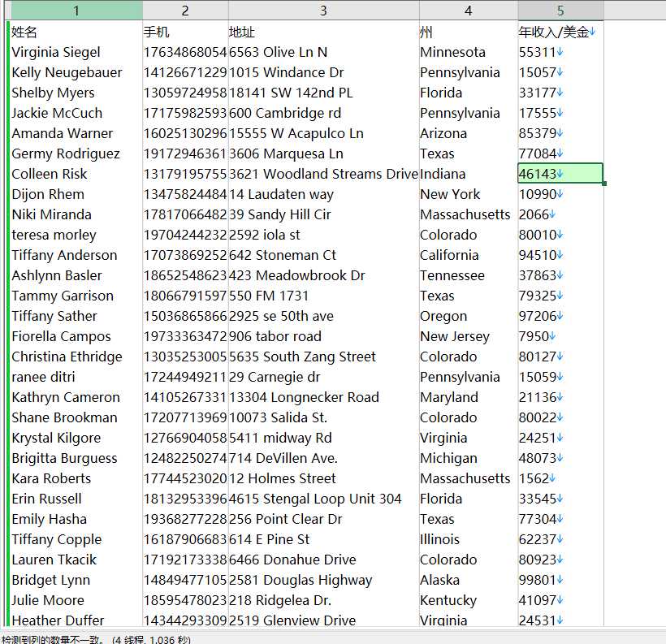The width and height of the screenshot is (666, 644).
Task: Click the 州 header cell
Action: pyautogui.click(x=468, y=32)
